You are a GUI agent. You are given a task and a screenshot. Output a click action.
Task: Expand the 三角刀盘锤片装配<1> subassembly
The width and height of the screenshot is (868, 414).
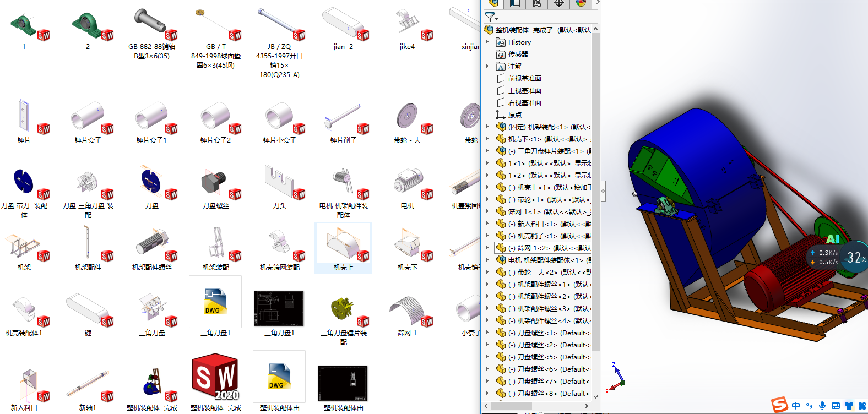coord(487,151)
